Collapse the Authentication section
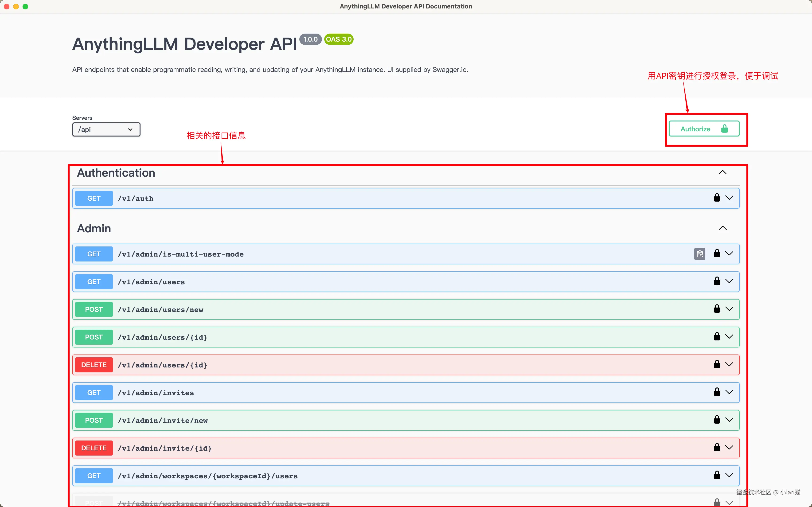 click(x=722, y=173)
